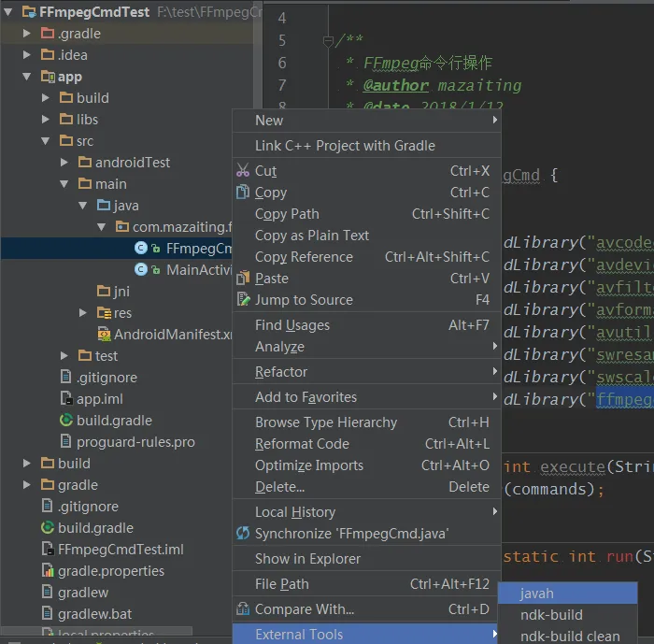
Task: Click the .gradle folder icon
Action: click(x=48, y=33)
